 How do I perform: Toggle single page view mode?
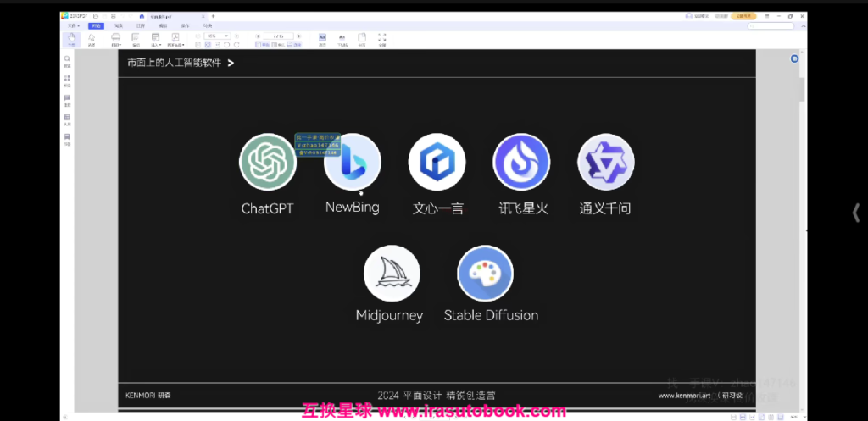(263, 44)
